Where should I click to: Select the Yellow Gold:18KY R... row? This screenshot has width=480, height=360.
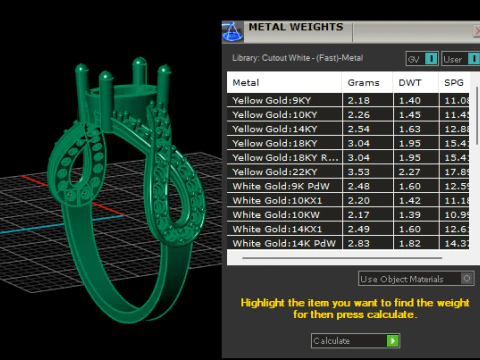348,158
